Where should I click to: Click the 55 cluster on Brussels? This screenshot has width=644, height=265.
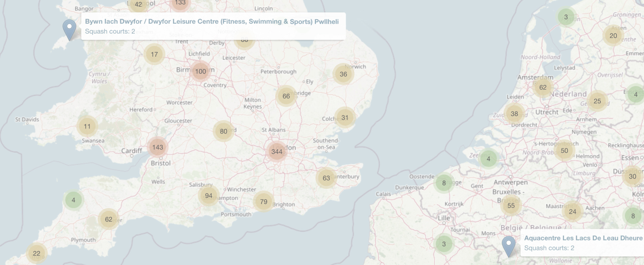click(511, 206)
